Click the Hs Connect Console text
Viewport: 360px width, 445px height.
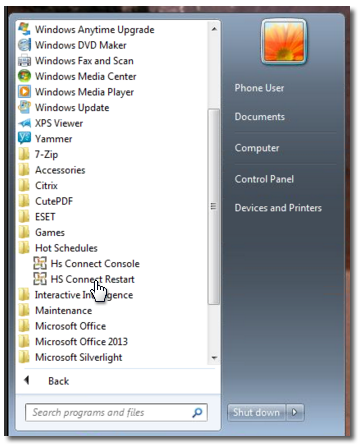click(95, 264)
